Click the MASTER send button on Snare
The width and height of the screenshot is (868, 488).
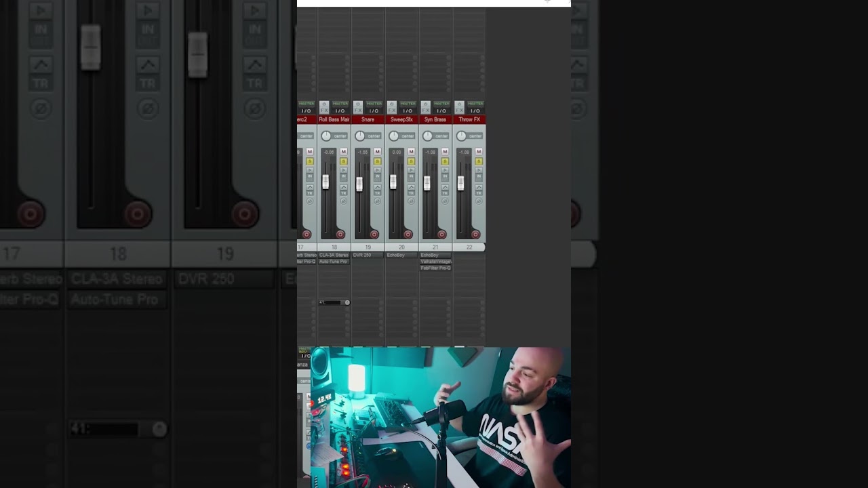[374, 104]
